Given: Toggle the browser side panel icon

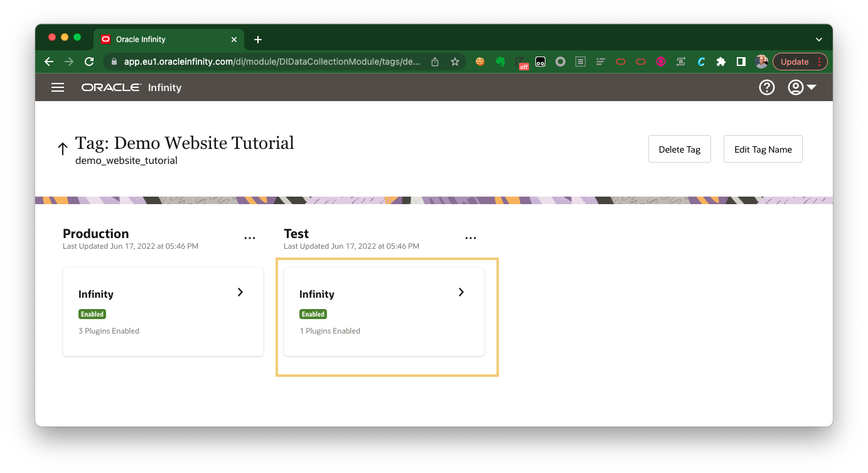Looking at the screenshot, I should point(741,62).
